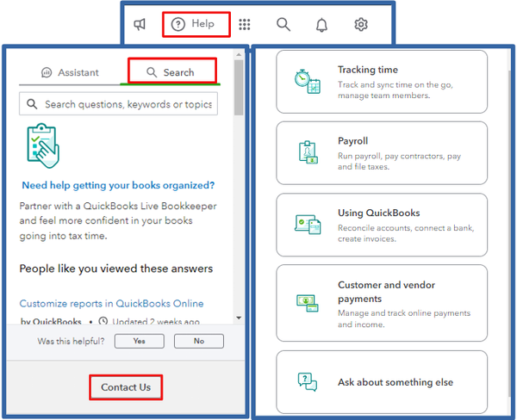Viewport: 517px width, 420px height.
Task: Open the apps grid icon
Action: pos(245,24)
